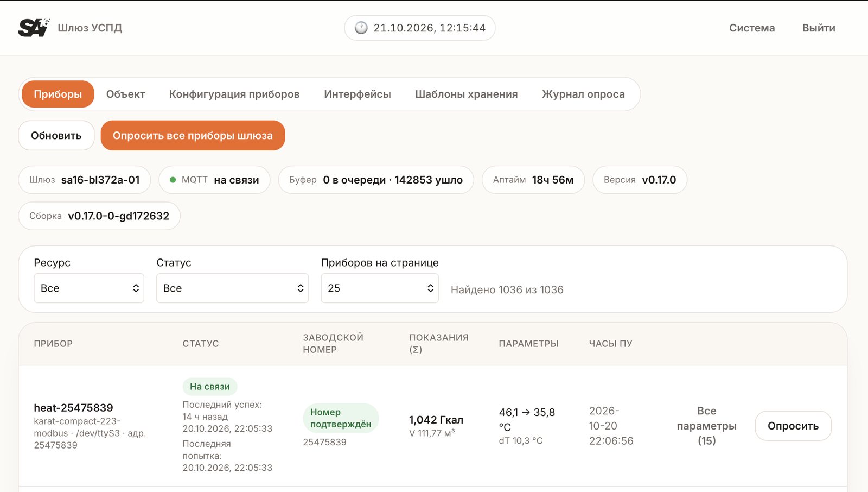Open the Система menu link

(x=752, y=28)
